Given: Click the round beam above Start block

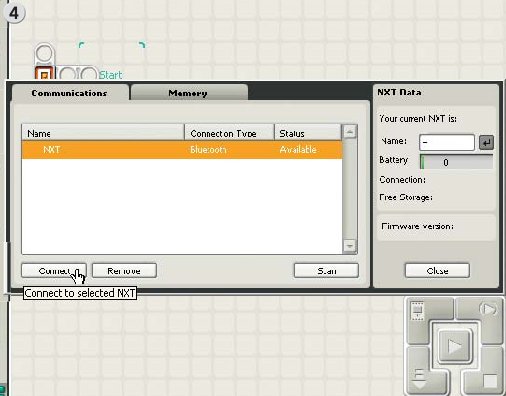Looking at the screenshot, I should click(44, 53).
